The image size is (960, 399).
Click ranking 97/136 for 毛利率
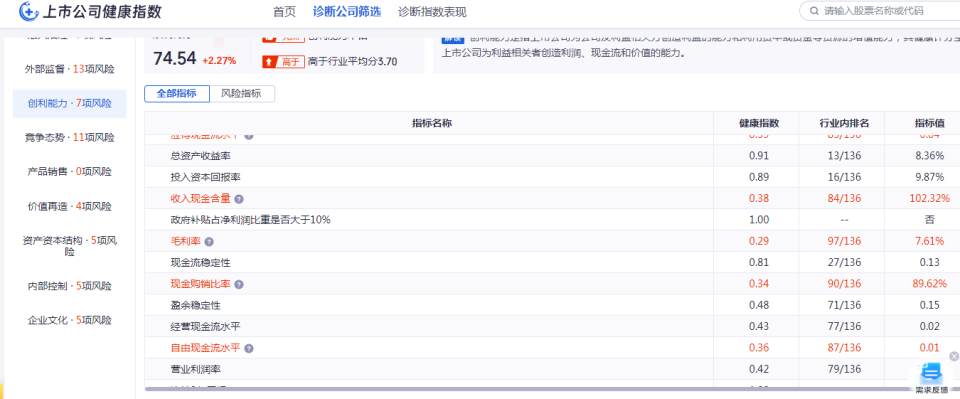tap(844, 242)
